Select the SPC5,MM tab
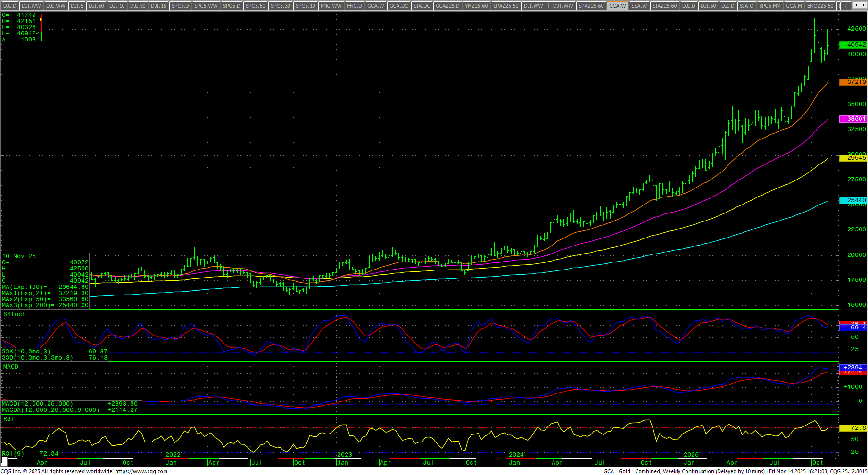868x475 pixels. (769, 6)
